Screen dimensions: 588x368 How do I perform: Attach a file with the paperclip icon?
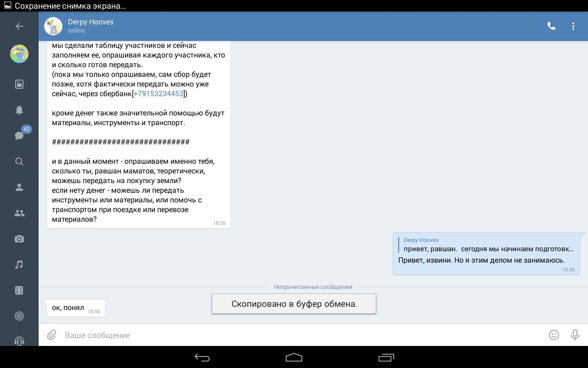51,335
